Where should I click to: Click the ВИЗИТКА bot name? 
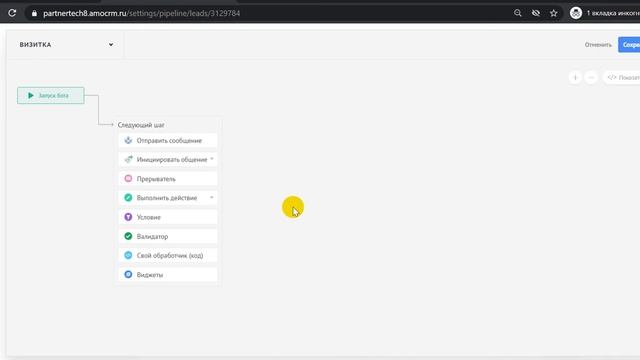click(x=36, y=44)
